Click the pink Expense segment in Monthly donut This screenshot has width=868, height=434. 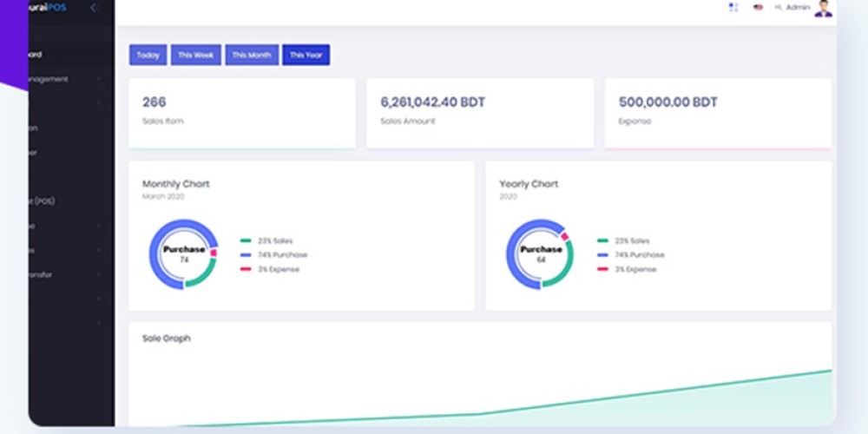point(214,253)
